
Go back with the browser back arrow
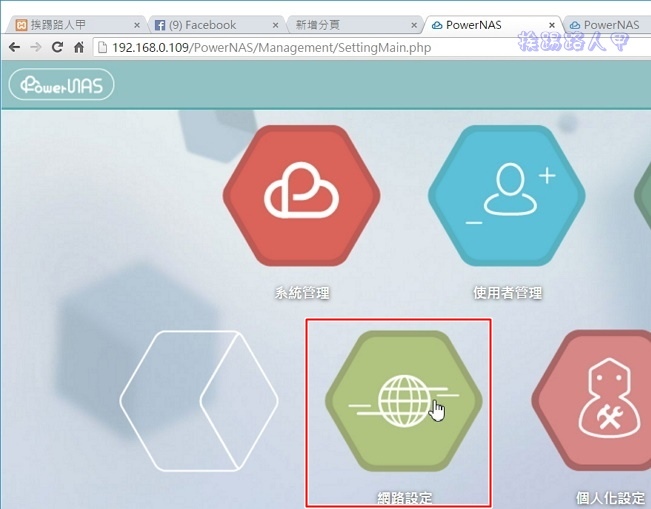(x=14, y=47)
